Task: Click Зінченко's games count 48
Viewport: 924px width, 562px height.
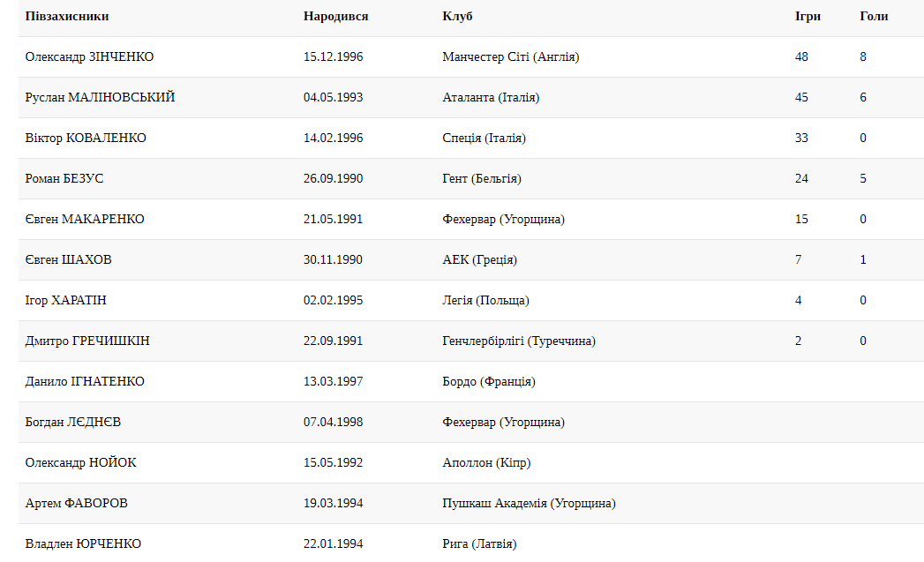Action: (801, 56)
